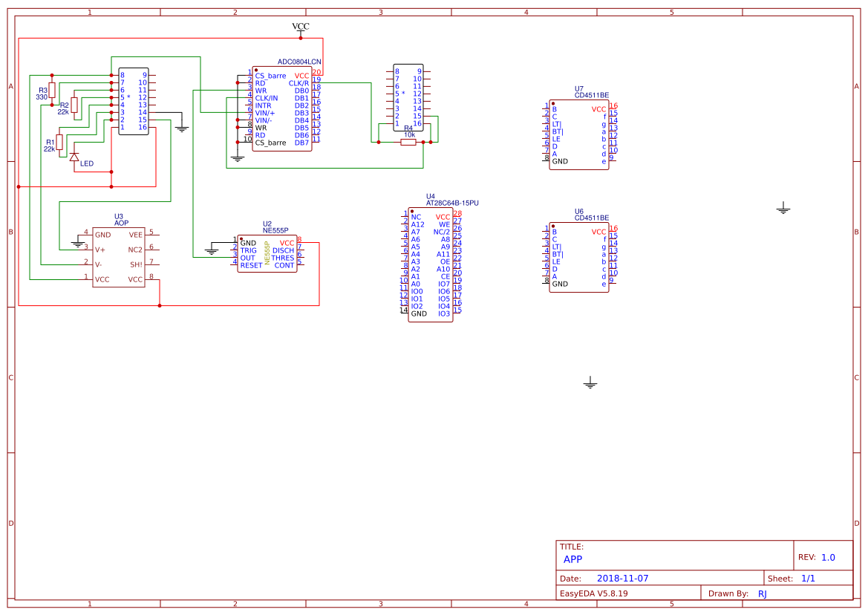This screenshot has width=868, height=615.
Task: Click the U6 CD4511BE decoder chip
Action: [x=578, y=258]
